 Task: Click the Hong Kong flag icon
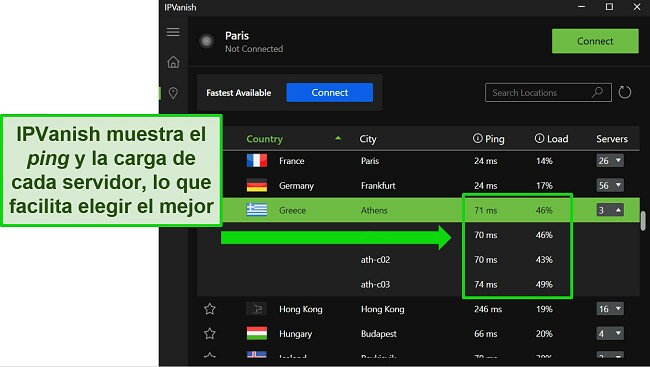click(x=257, y=309)
